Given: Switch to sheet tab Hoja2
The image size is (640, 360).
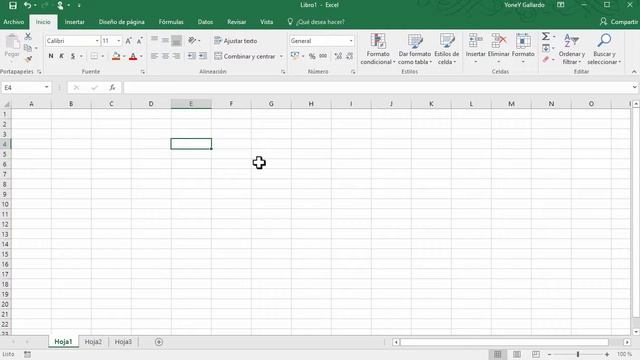Looking at the screenshot, I should coord(93,342).
